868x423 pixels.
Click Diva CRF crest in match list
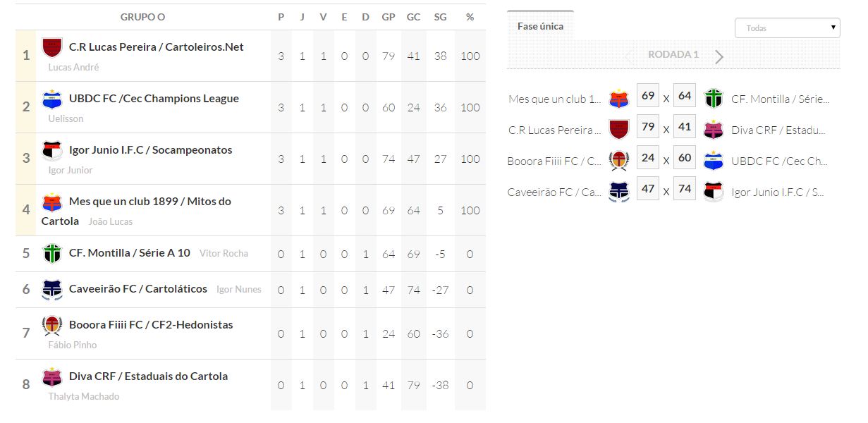714,130
